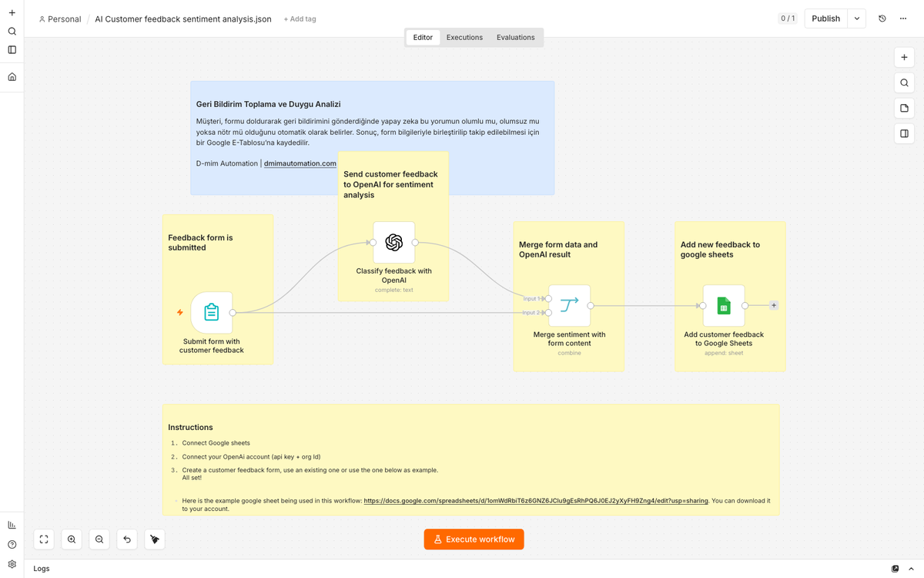924x578 pixels.
Task: Click the trigger lightning bolt beside form node
Action: point(180,312)
